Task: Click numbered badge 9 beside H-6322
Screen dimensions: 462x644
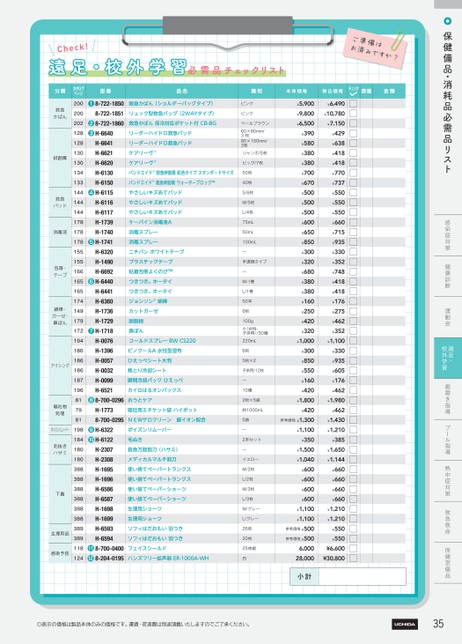Action: [91, 430]
